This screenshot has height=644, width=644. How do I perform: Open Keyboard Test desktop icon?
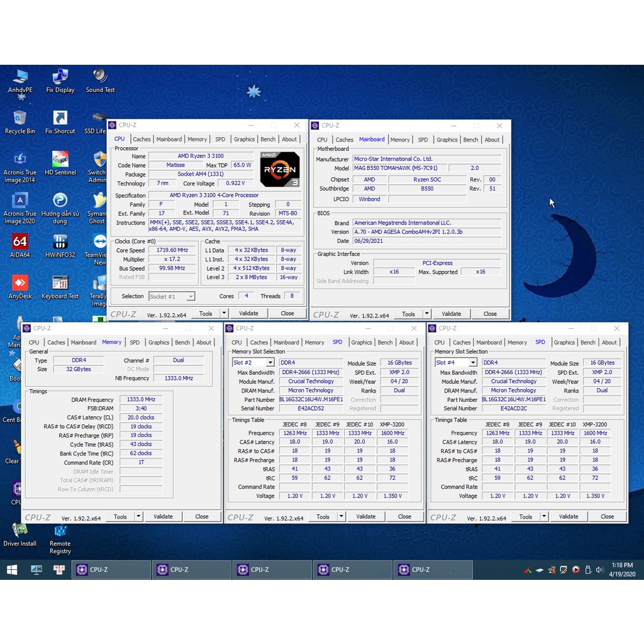click(60, 287)
